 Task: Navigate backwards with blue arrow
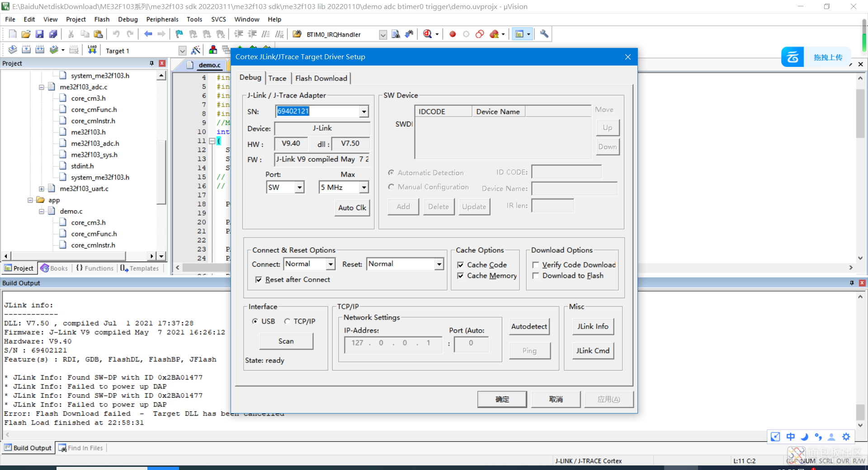[x=148, y=34]
